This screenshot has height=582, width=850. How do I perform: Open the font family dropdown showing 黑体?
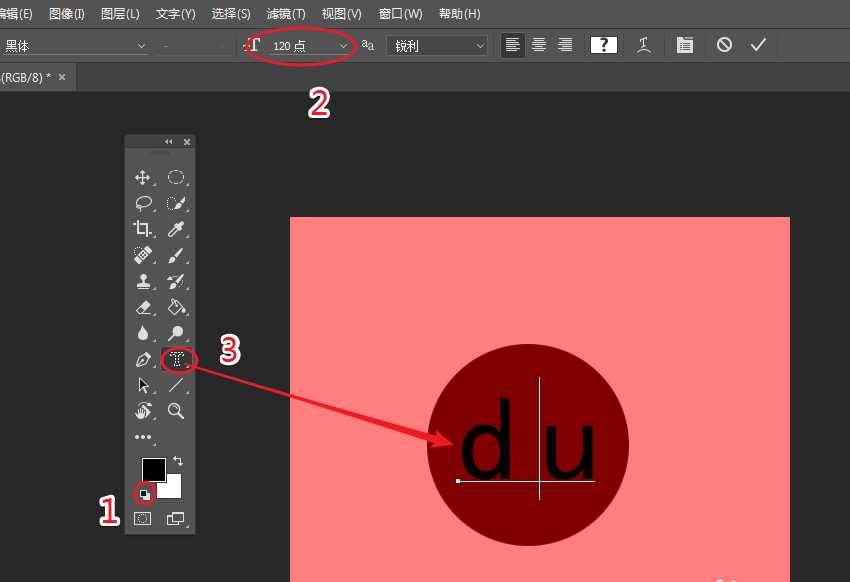75,46
